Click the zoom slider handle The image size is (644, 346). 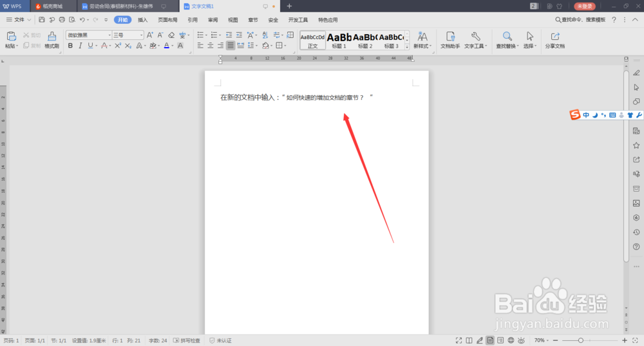[x=580, y=340]
